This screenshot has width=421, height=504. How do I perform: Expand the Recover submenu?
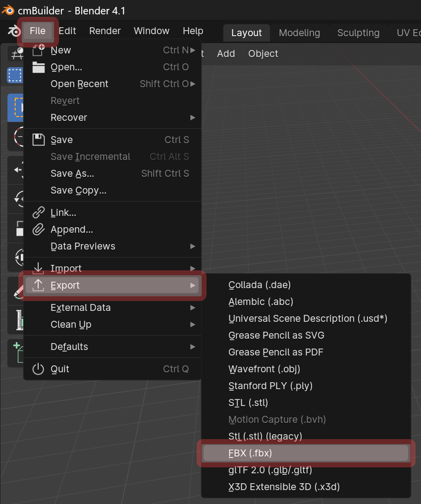[x=113, y=118]
